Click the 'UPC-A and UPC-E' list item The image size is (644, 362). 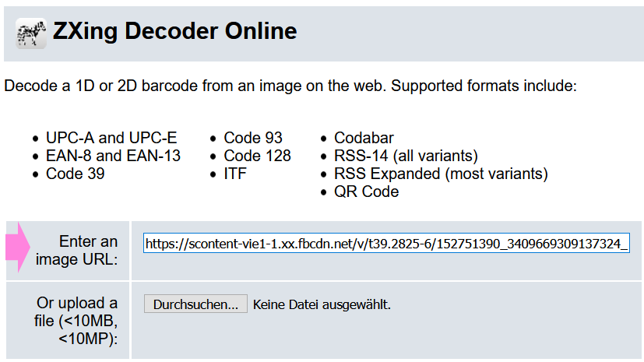pyautogui.click(x=111, y=138)
